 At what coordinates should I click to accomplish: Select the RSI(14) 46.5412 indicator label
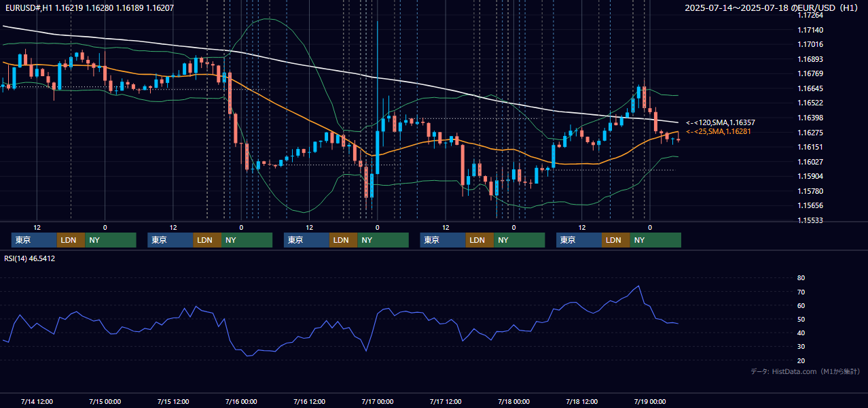[x=30, y=258]
